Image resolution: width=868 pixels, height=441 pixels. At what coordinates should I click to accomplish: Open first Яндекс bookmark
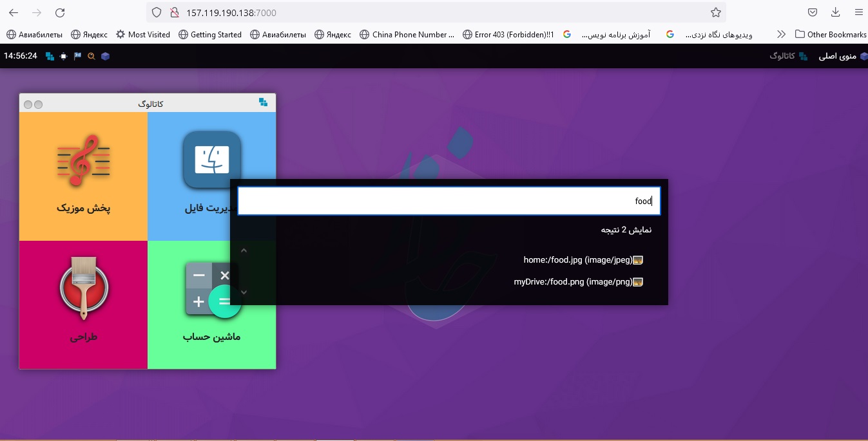(89, 35)
